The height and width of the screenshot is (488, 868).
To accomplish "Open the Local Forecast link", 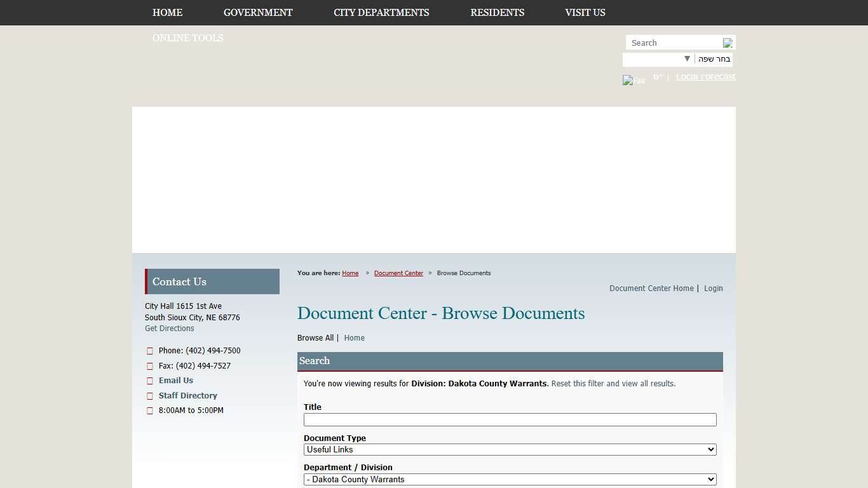I will (x=705, y=76).
